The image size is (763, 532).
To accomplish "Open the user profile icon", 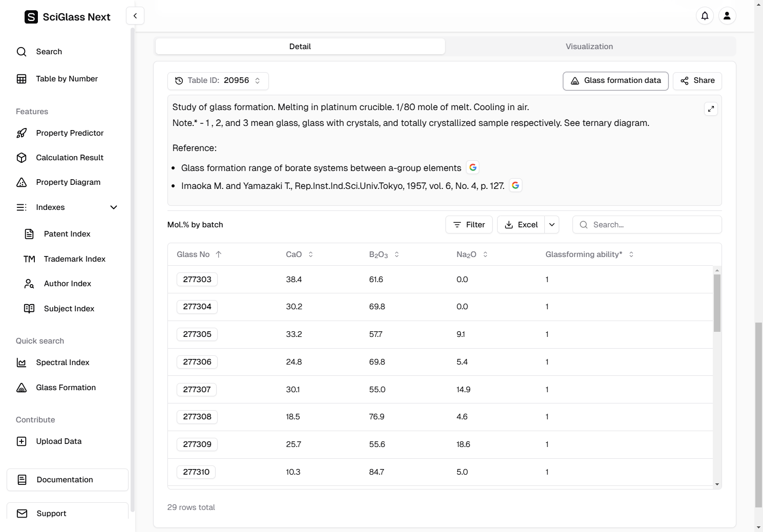I will tap(727, 16).
